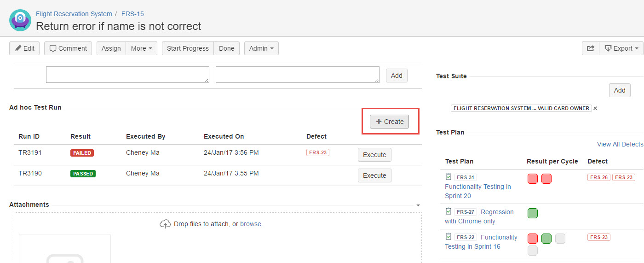
Task: Click green cycle result for FRS-27
Action: coord(533,213)
